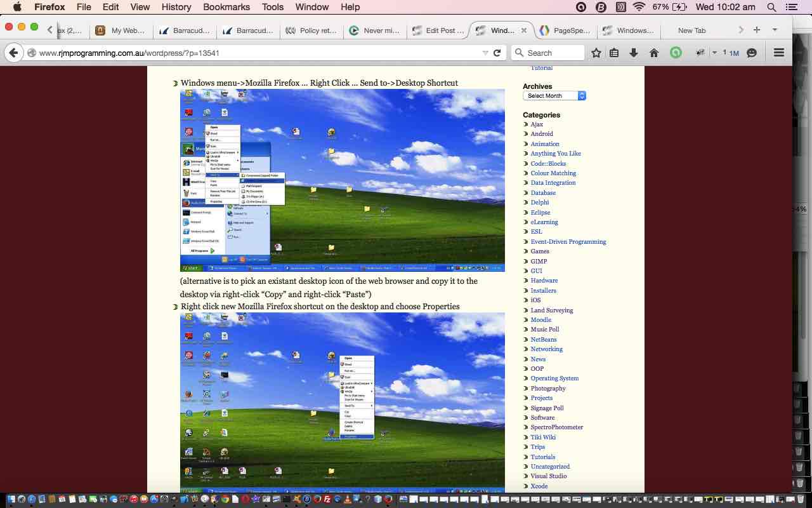This screenshot has width=812, height=508.
Task: Click the address bar URL field
Action: [254, 53]
